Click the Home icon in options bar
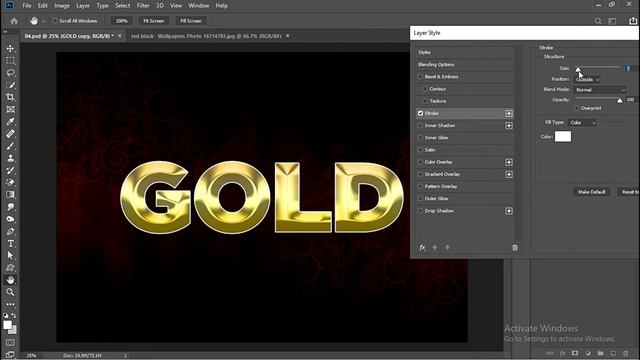The height and width of the screenshot is (360, 640). click(14, 21)
